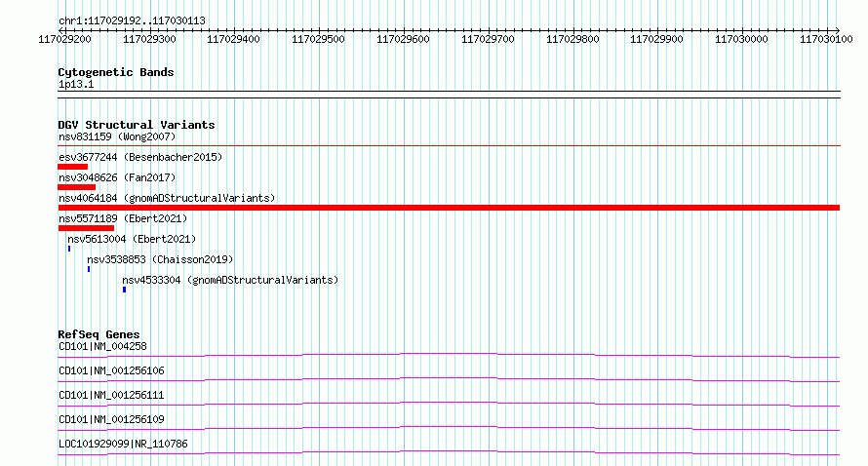The height and width of the screenshot is (466, 868).
Task: Click ruler position 117029200
Action: 64,39
